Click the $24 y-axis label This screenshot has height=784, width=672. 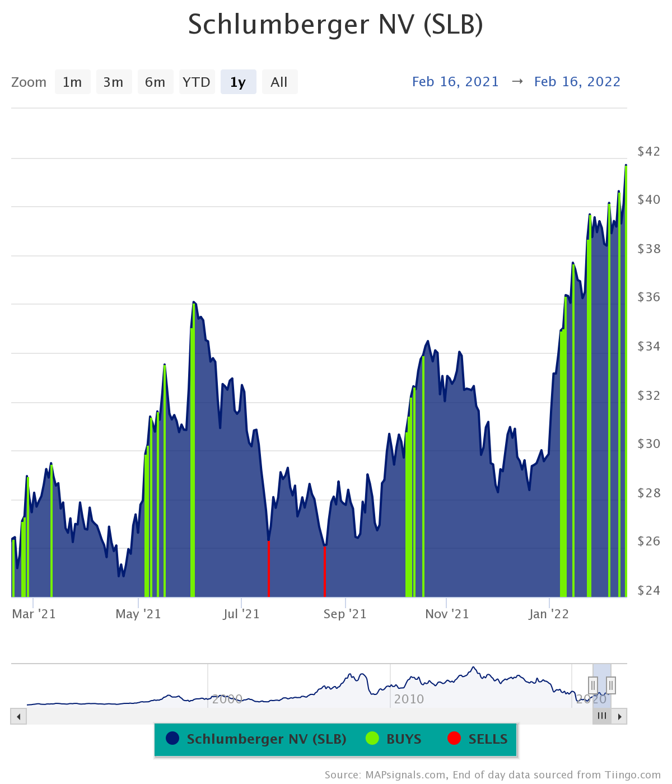(x=649, y=590)
